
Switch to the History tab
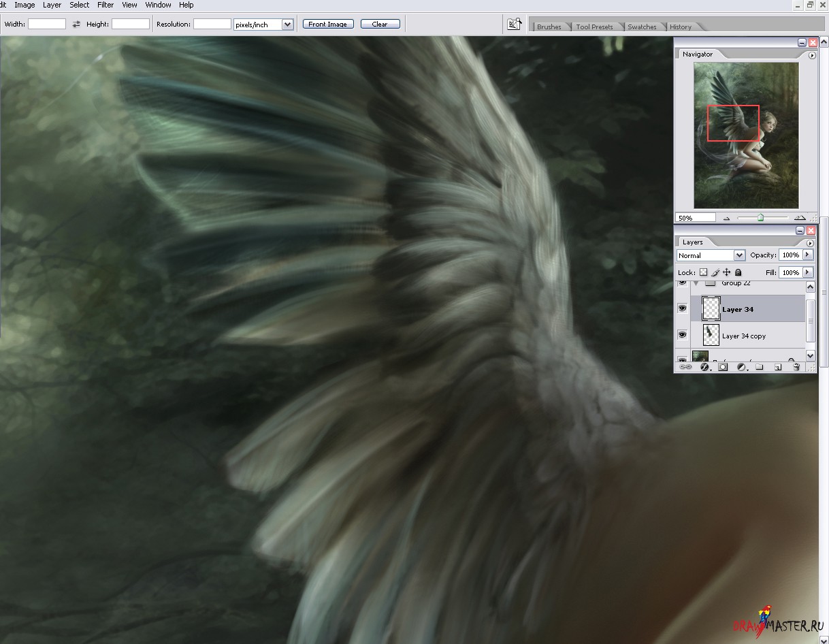tap(680, 27)
